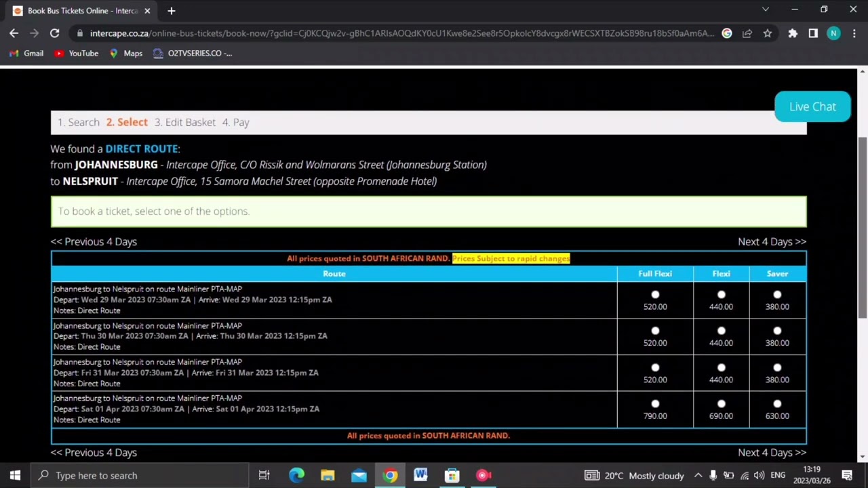Open the Chrome extensions puzzle icon

tap(793, 33)
